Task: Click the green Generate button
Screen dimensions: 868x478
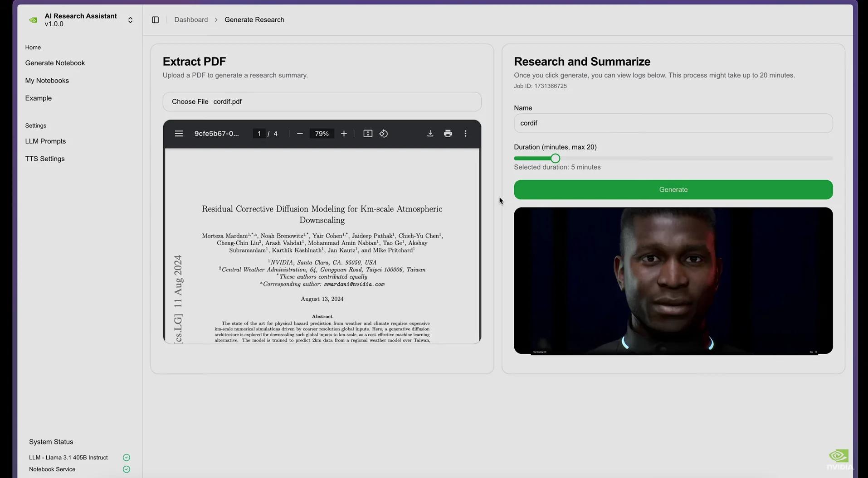Action: [x=673, y=190]
